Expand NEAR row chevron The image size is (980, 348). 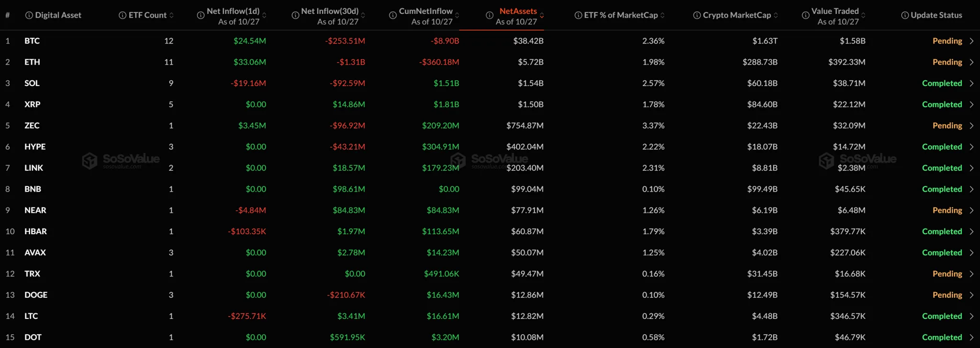[x=971, y=210]
